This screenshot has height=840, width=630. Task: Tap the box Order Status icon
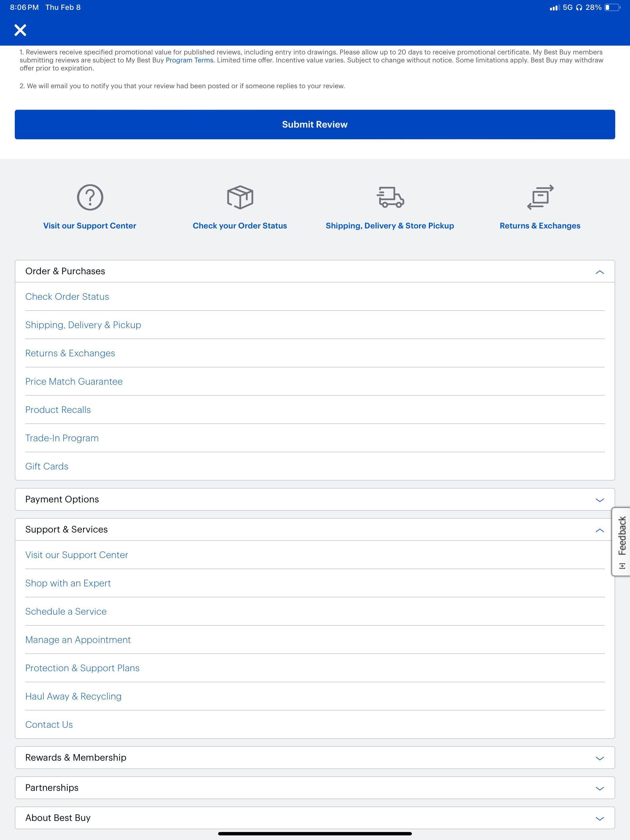(240, 197)
